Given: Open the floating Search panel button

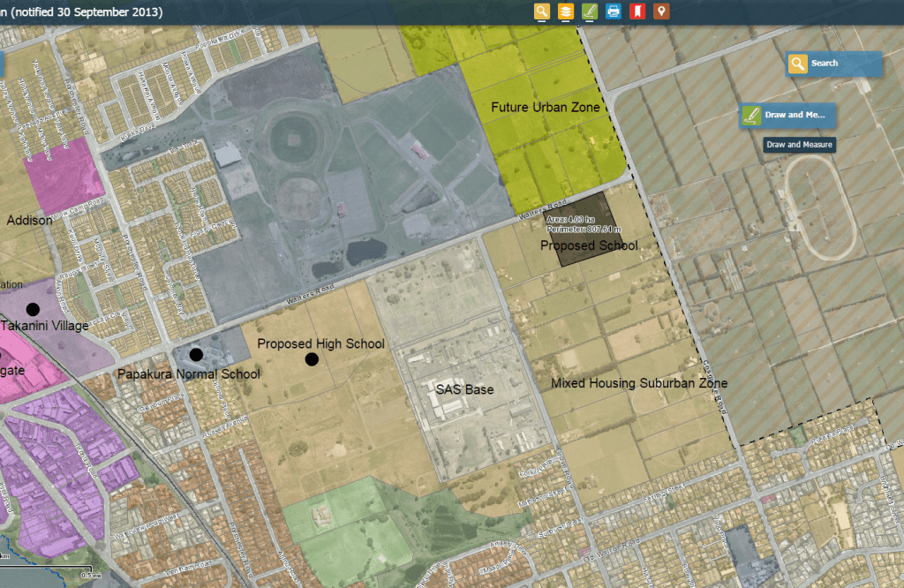Looking at the screenshot, I should click(x=833, y=64).
